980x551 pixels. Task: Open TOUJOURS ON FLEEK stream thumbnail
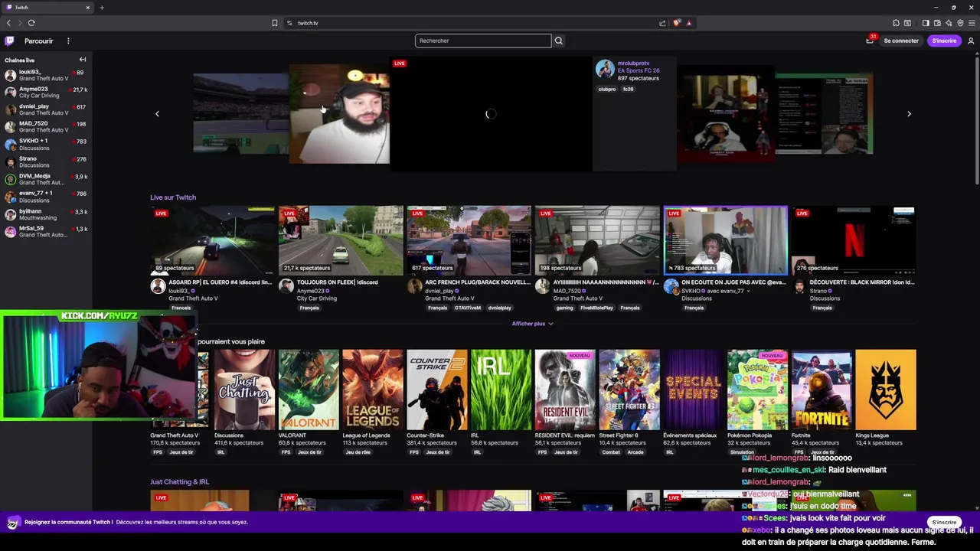click(x=341, y=240)
